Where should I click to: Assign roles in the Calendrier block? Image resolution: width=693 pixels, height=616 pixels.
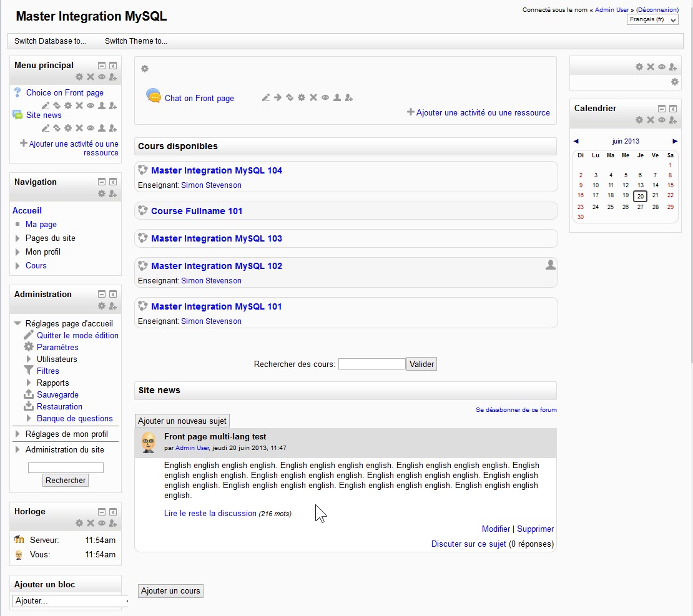(x=672, y=120)
